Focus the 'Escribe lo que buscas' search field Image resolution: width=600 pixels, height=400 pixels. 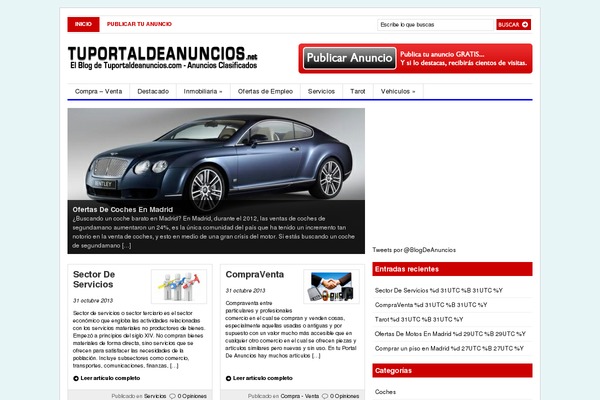coord(435,24)
